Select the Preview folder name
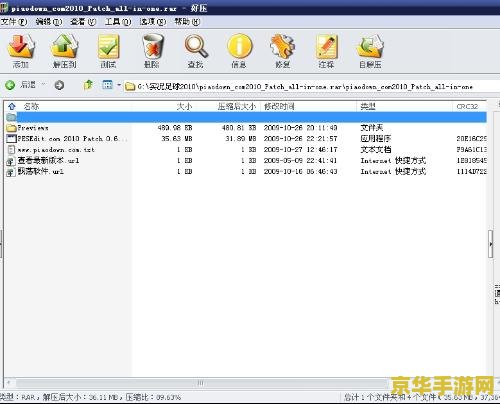Viewport: 500px width, 404px height. click(33, 128)
